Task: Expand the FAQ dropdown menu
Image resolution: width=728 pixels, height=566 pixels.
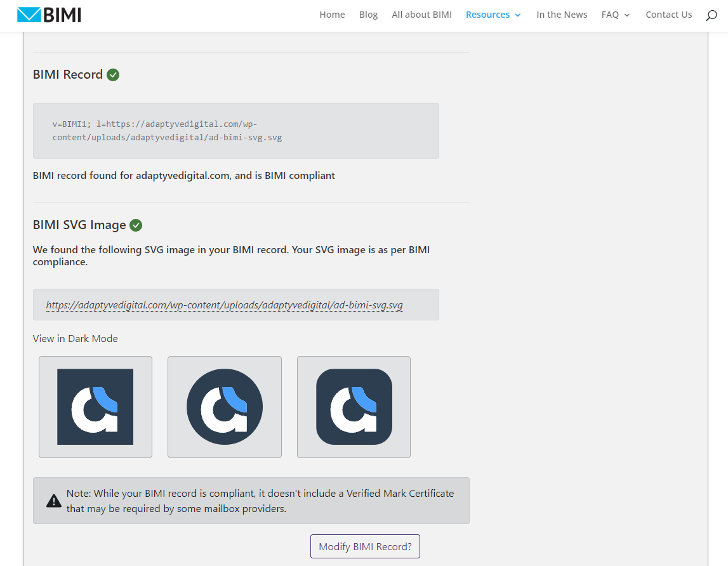Action: coord(616,15)
